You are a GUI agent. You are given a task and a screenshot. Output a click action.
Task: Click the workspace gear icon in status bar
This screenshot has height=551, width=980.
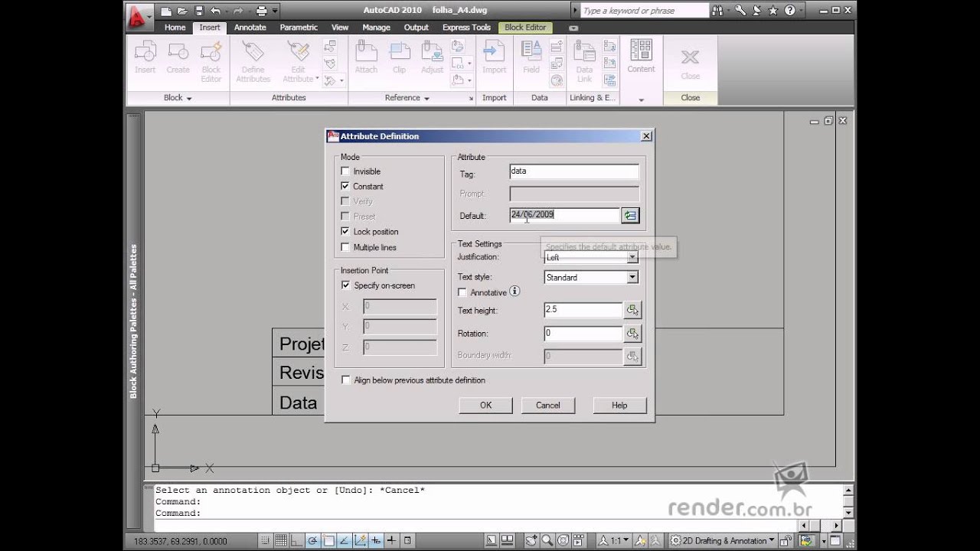[x=676, y=540]
